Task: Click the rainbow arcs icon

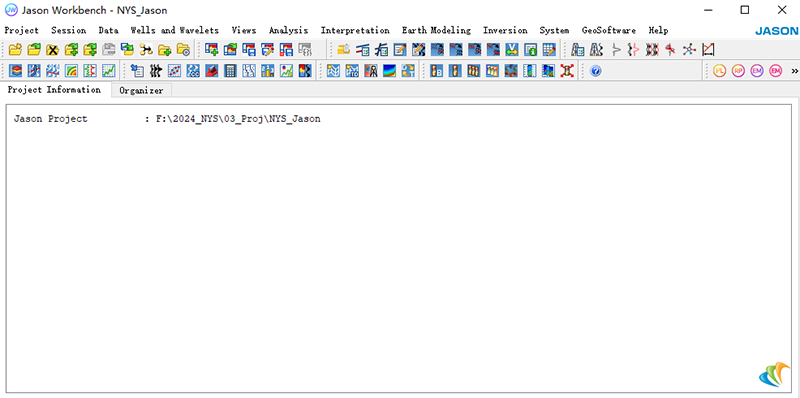Action: 71,70
